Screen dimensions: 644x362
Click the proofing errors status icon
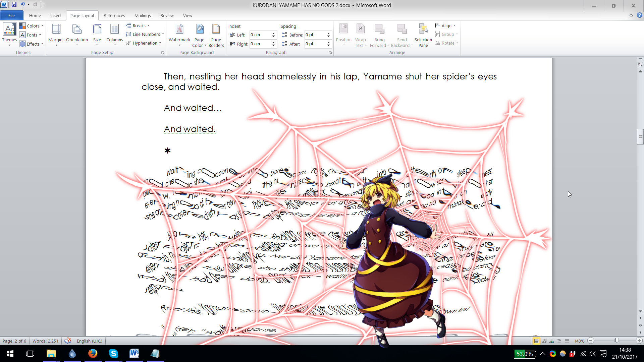point(68,341)
